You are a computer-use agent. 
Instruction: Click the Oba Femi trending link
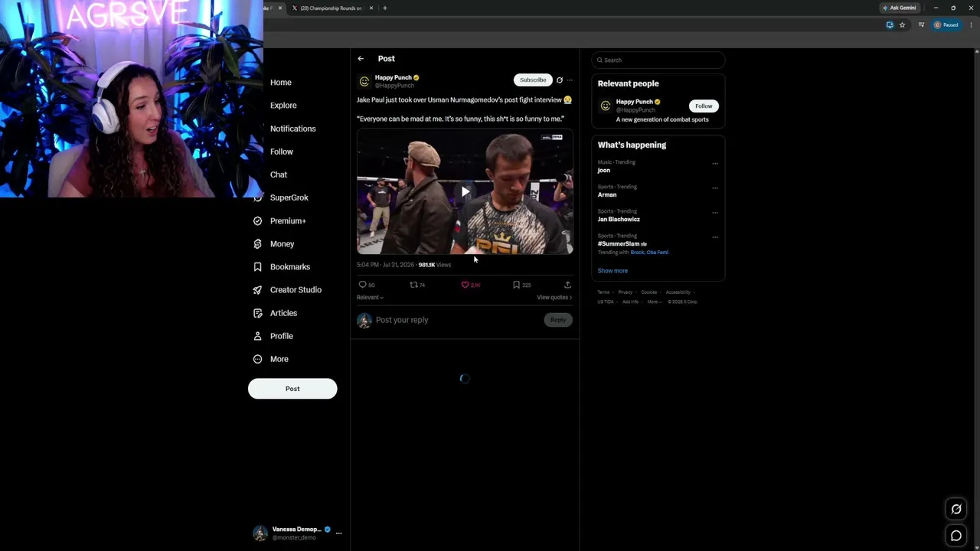pos(658,253)
